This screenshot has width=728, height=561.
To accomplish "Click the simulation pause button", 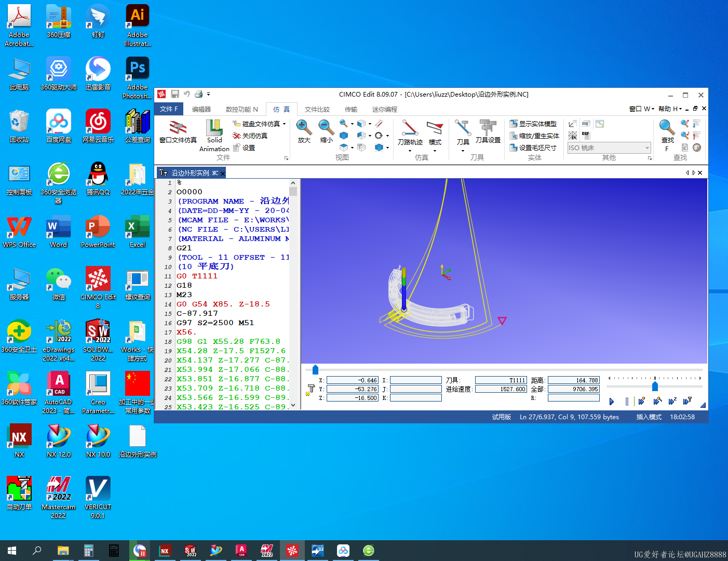I will (627, 402).
